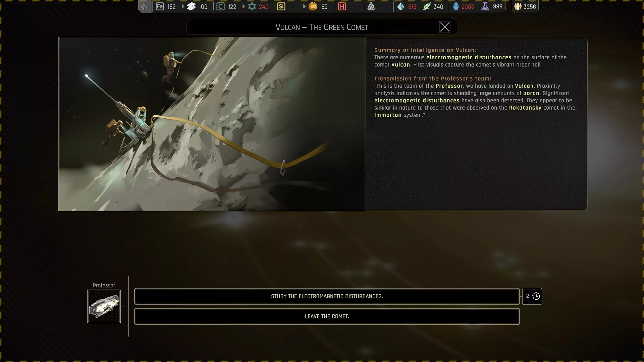Click the 2-cycle duration clock indicator

tap(532, 296)
